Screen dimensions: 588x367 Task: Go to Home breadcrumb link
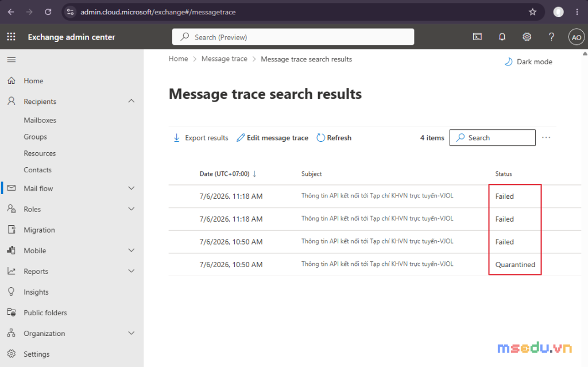(178, 59)
